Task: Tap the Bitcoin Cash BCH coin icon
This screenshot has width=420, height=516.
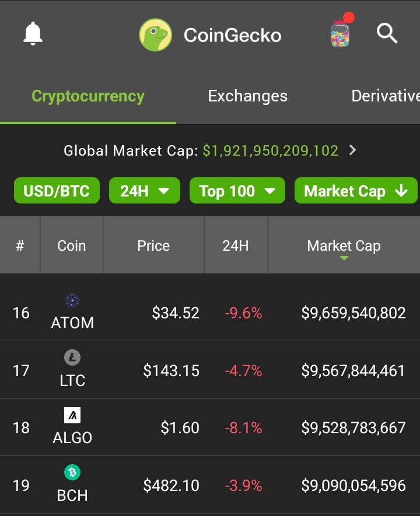Action: (x=72, y=472)
